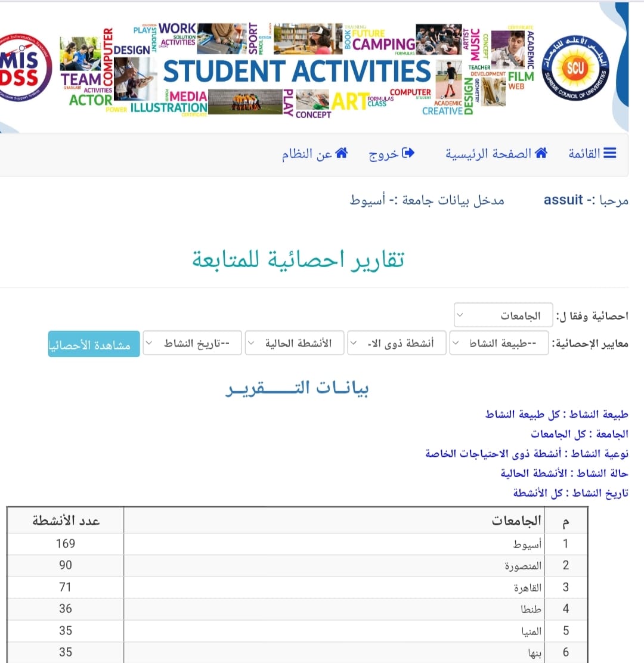
Task: Click the STUDENT ACTIVITIES banner image
Action: coord(296,70)
